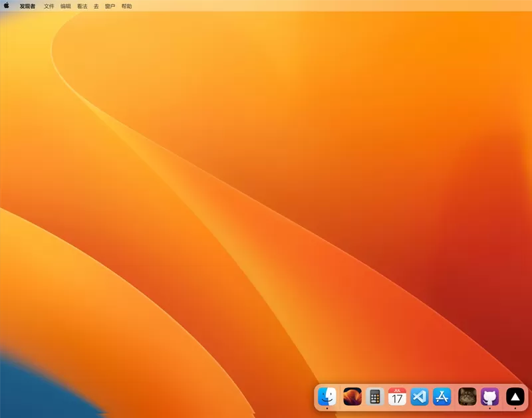Viewport: 532px width, 418px height.
Task: Show the 去 menu
Action: click(96, 6)
